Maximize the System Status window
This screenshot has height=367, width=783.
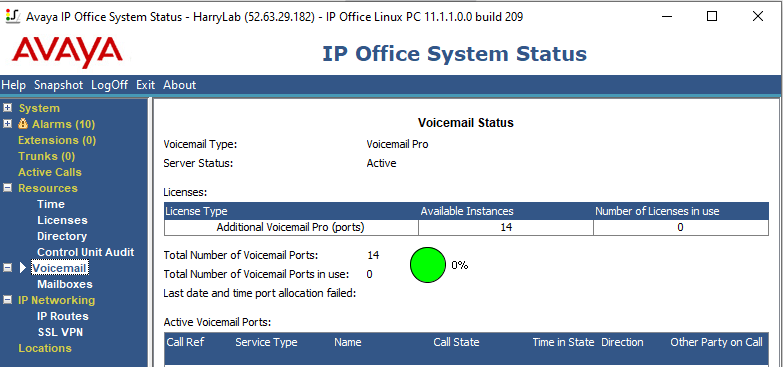[712, 16]
